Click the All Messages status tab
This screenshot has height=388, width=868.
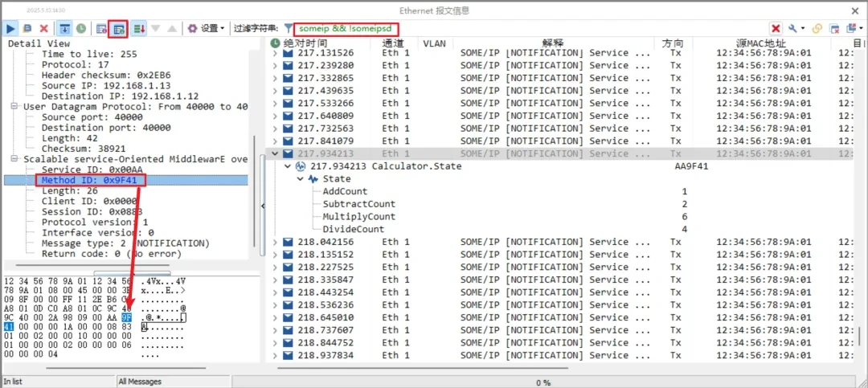tap(140, 382)
